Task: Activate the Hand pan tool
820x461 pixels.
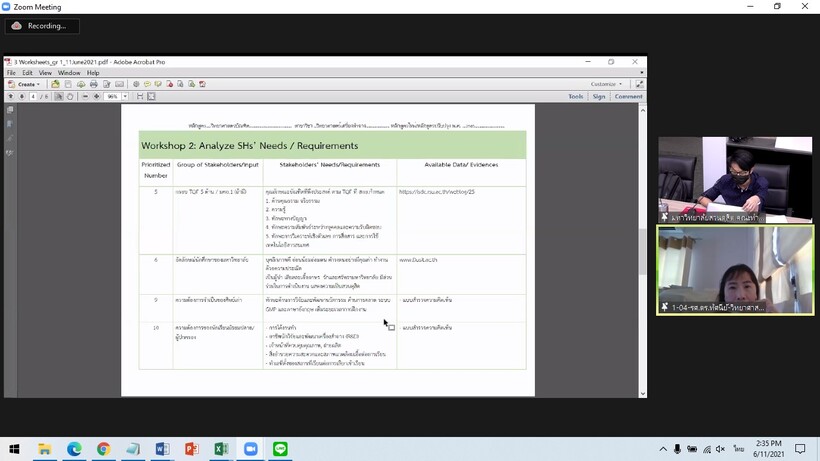Action: (70, 97)
